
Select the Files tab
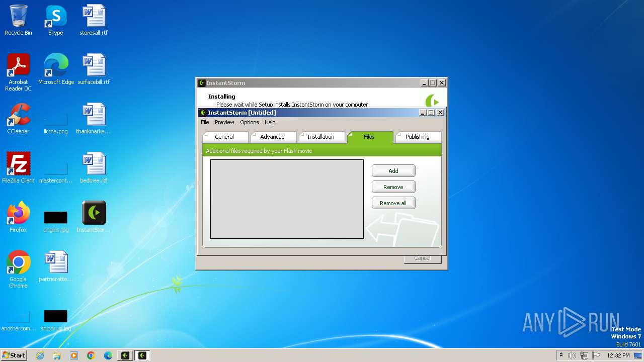(x=370, y=137)
